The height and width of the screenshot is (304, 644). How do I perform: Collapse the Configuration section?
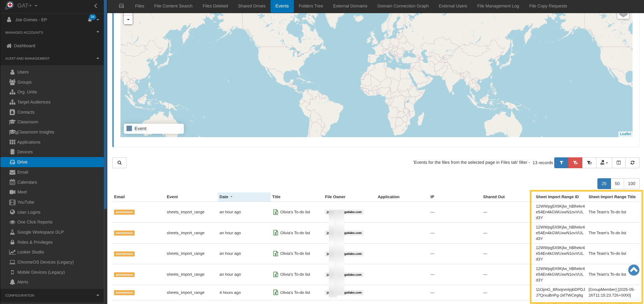(x=52, y=295)
